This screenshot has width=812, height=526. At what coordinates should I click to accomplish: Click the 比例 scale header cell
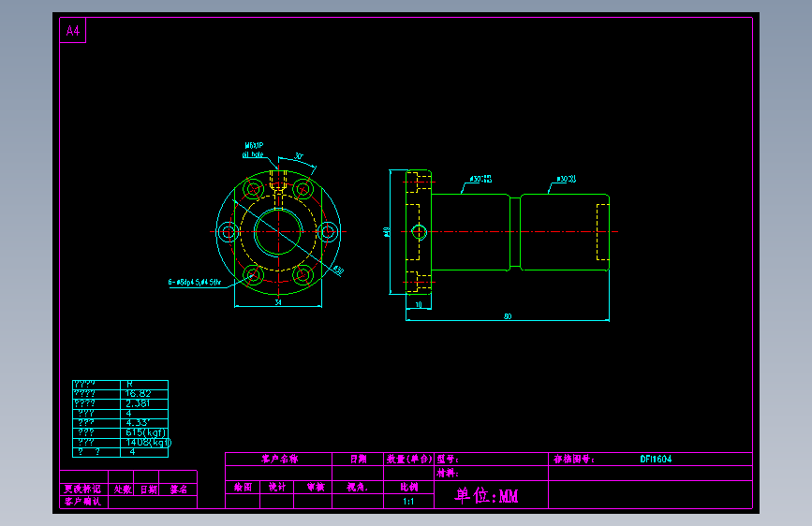click(x=408, y=487)
